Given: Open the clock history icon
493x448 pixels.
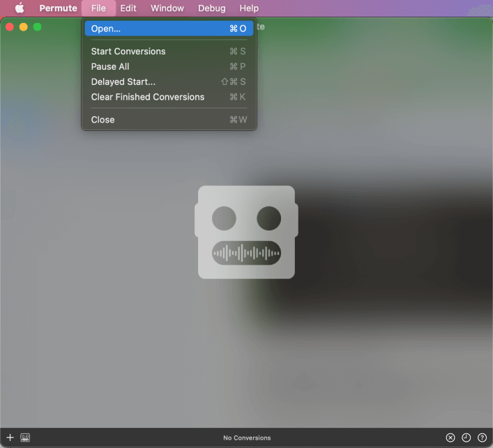Looking at the screenshot, I should point(467,438).
